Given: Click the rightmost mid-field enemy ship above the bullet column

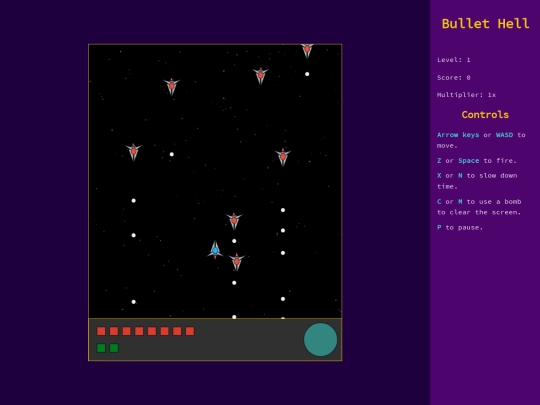Looking at the screenshot, I should point(283,157).
